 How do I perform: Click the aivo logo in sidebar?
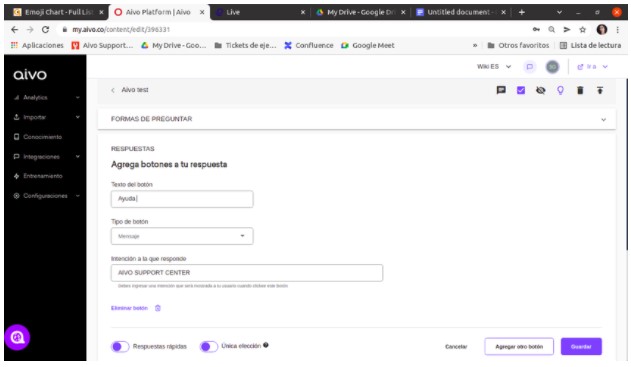(30, 75)
